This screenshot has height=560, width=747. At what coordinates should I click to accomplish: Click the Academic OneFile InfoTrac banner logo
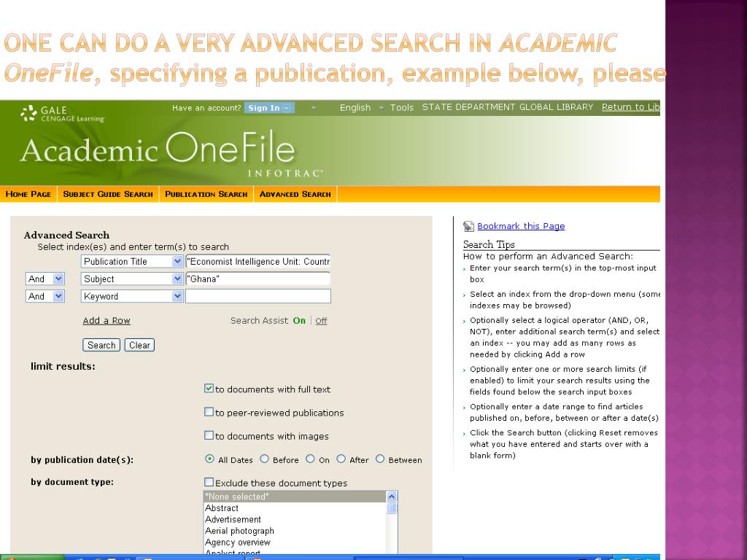pyautogui.click(x=171, y=153)
